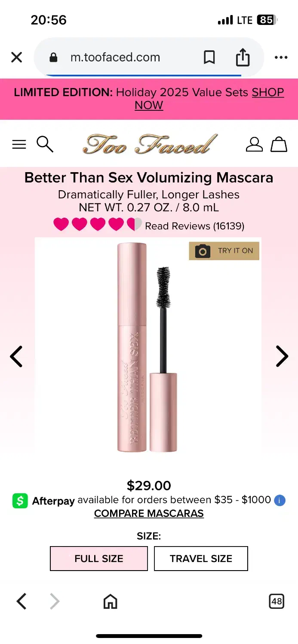Screen dimensions: 298x644
Task: Open the three-dot browser menu
Action: (x=281, y=57)
